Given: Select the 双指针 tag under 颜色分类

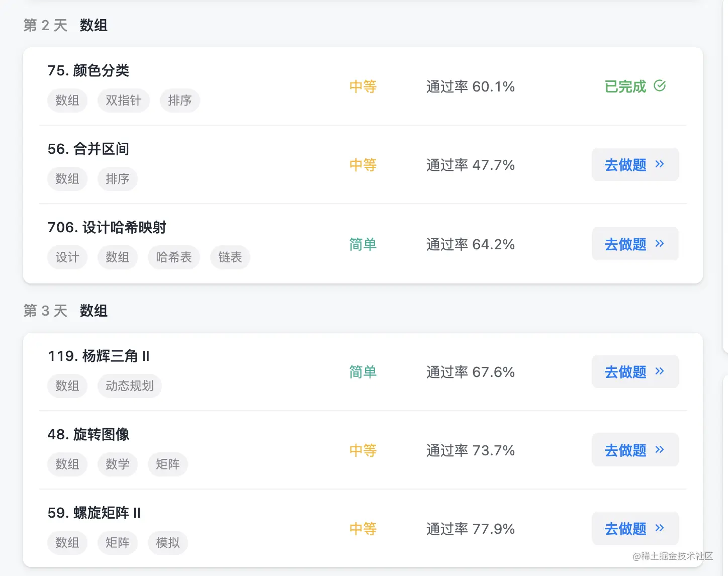Looking at the screenshot, I should point(123,101).
